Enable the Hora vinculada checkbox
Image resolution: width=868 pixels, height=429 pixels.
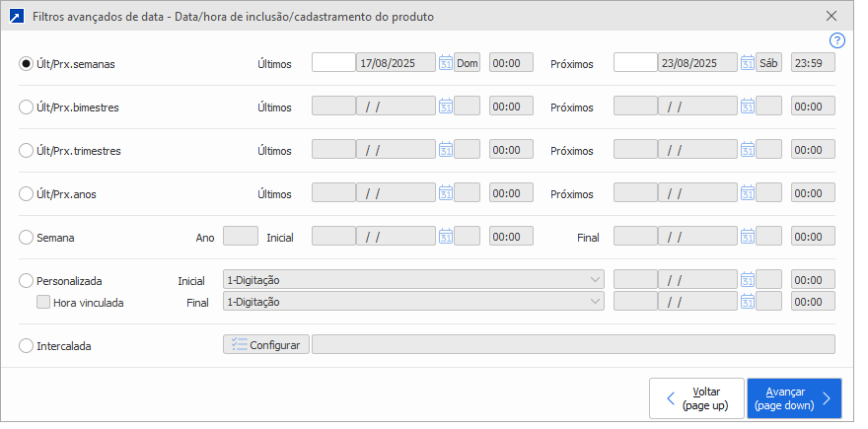tap(43, 303)
